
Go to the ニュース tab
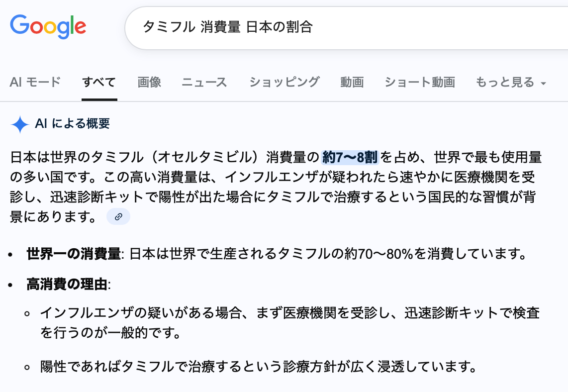pyautogui.click(x=204, y=82)
